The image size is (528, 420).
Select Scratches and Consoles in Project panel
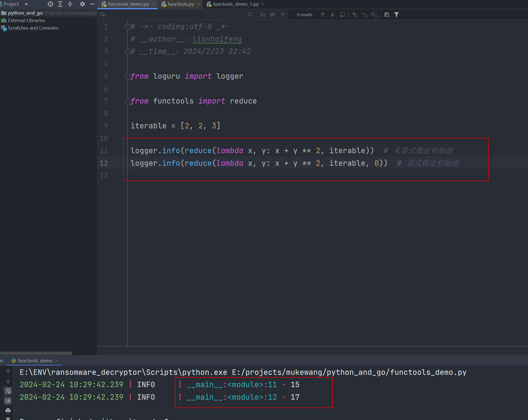click(33, 28)
